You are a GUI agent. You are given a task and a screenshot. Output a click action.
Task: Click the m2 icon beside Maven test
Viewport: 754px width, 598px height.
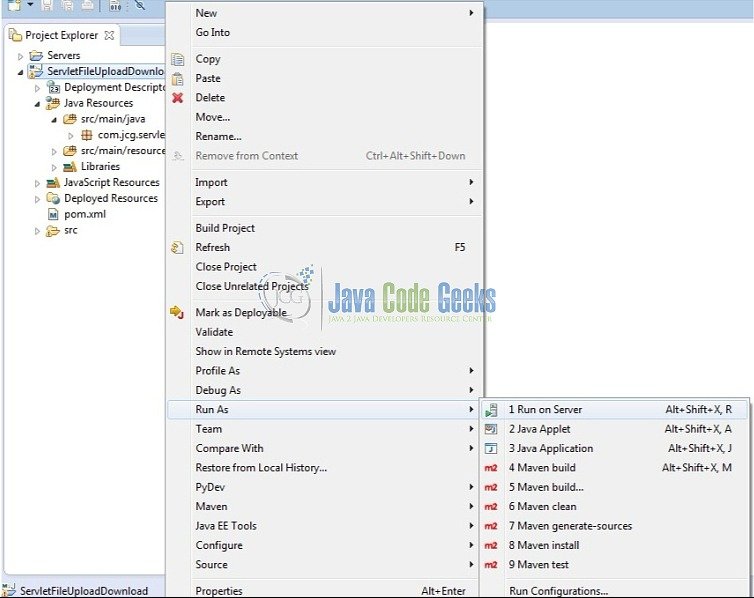coord(491,565)
